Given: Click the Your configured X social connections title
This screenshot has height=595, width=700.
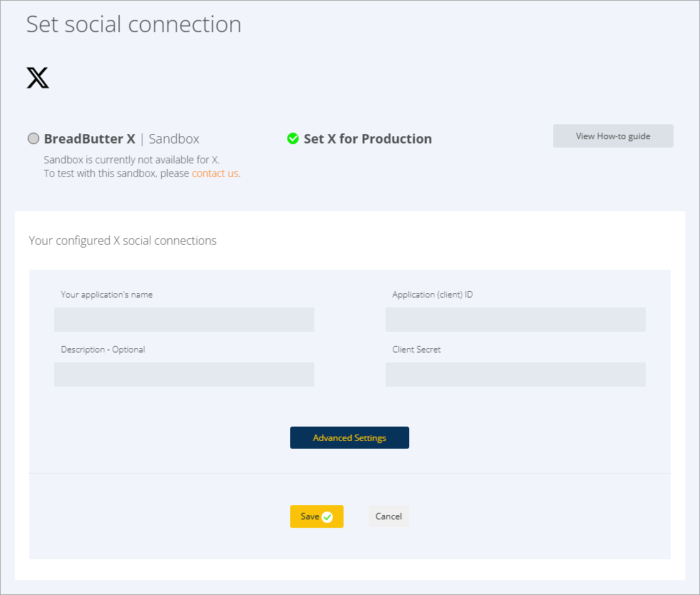Looking at the screenshot, I should (x=122, y=241).
